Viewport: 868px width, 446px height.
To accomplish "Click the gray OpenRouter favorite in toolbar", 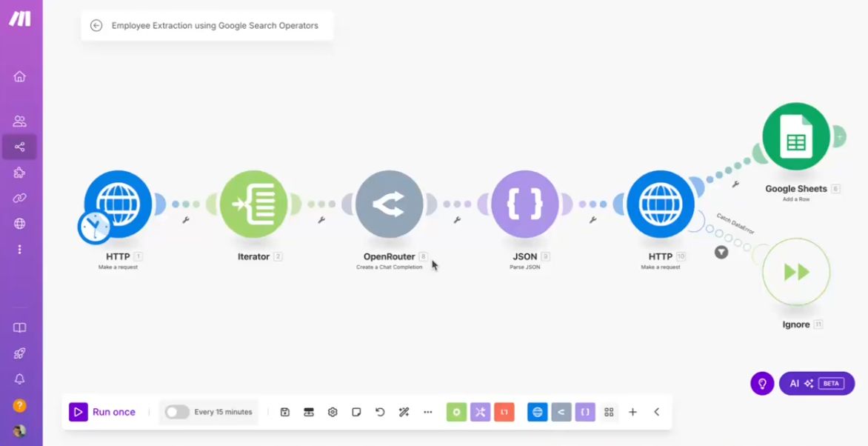I will click(x=561, y=412).
